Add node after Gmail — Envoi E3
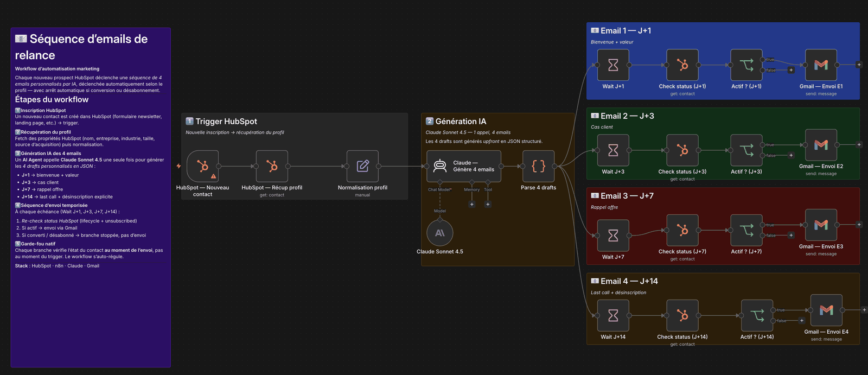Viewport: 868px width, 375px height. (859, 225)
